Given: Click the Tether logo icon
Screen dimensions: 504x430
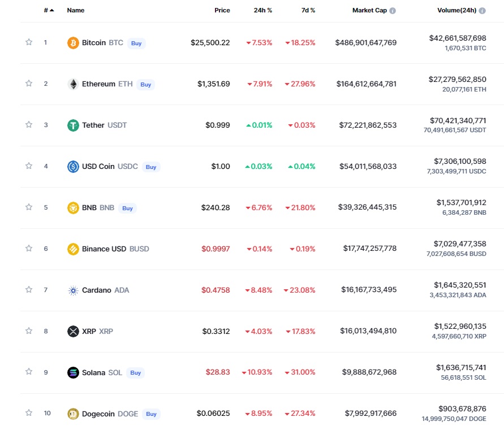Looking at the screenshot, I should coord(73,125).
